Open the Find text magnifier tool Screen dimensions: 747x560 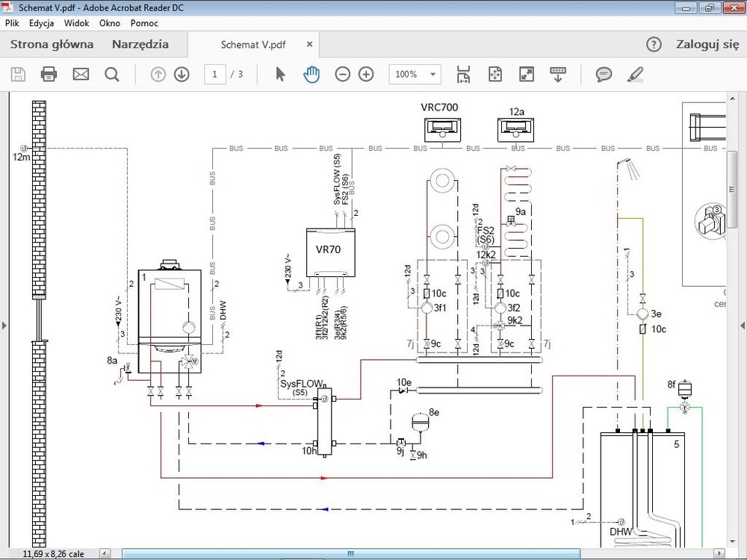112,74
